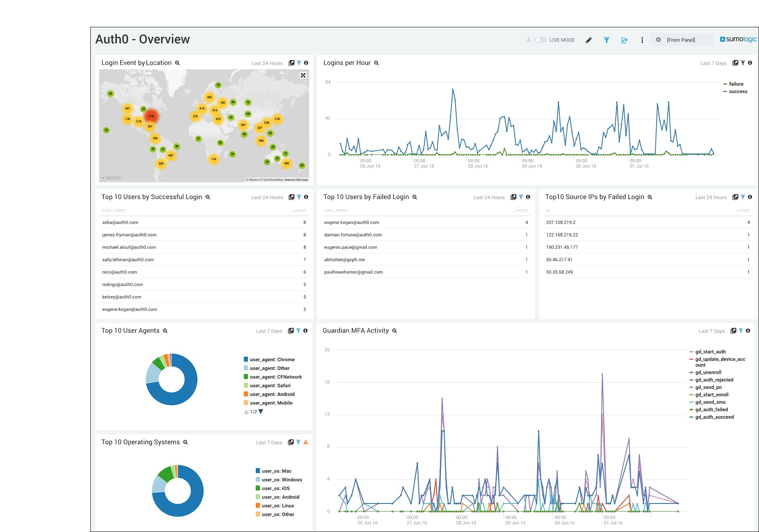Screen dimensions: 759x532
Task: Toggle the failure series in Logins per Hour legend
Action: pyautogui.click(x=735, y=84)
